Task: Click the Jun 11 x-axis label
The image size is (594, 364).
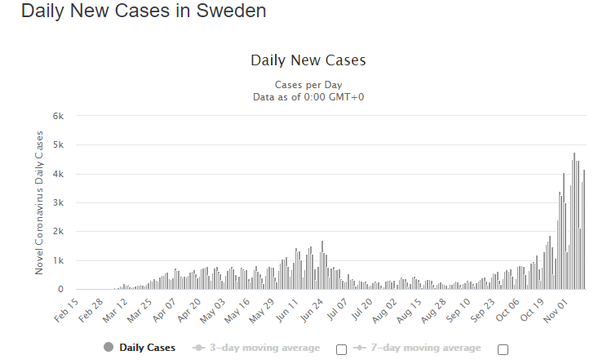Action: point(290,315)
